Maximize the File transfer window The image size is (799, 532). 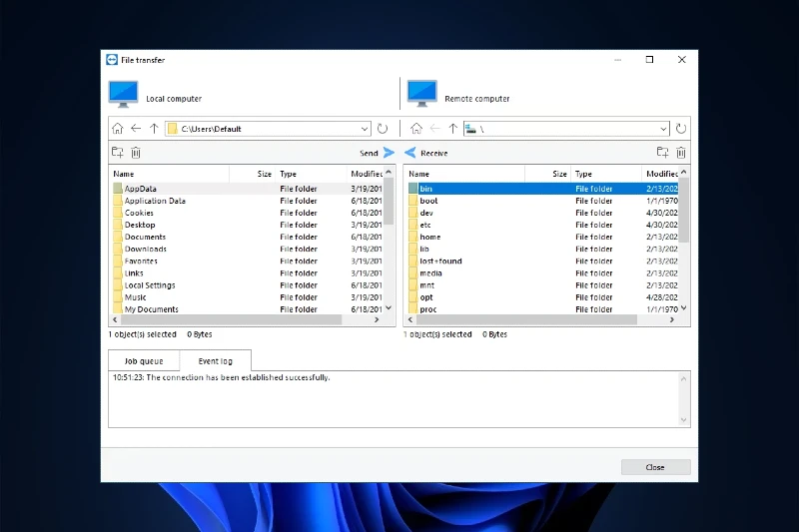pyautogui.click(x=649, y=60)
